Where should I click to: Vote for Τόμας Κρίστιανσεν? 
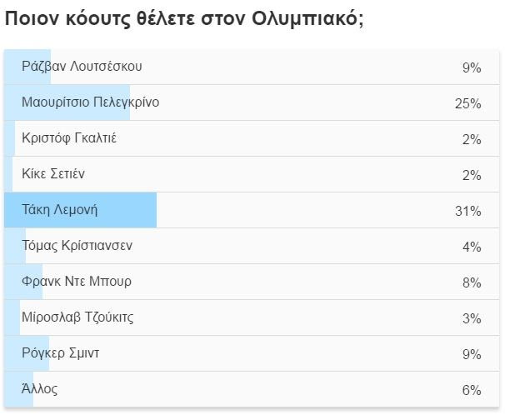coord(77,246)
